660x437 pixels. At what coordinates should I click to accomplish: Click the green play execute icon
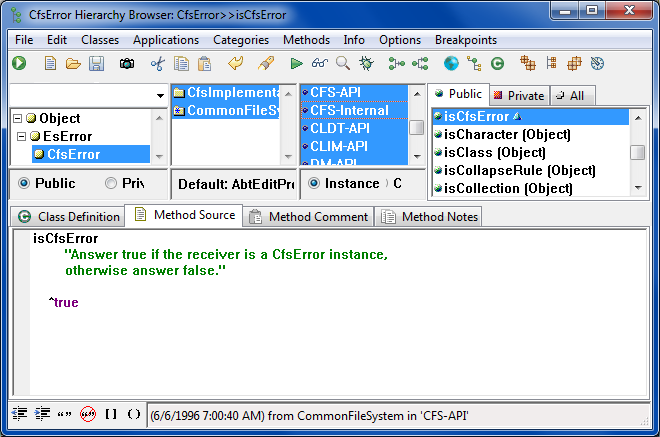[296, 64]
